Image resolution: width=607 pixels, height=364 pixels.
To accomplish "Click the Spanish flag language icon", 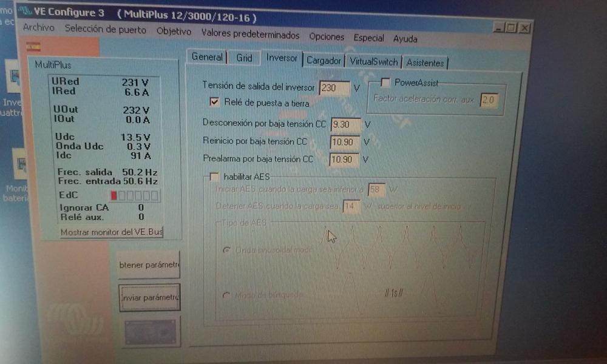I will click(x=33, y=47).
